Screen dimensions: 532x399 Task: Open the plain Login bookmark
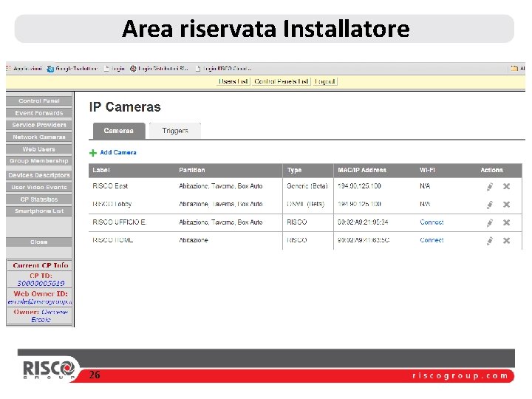[x=115, y=69]
